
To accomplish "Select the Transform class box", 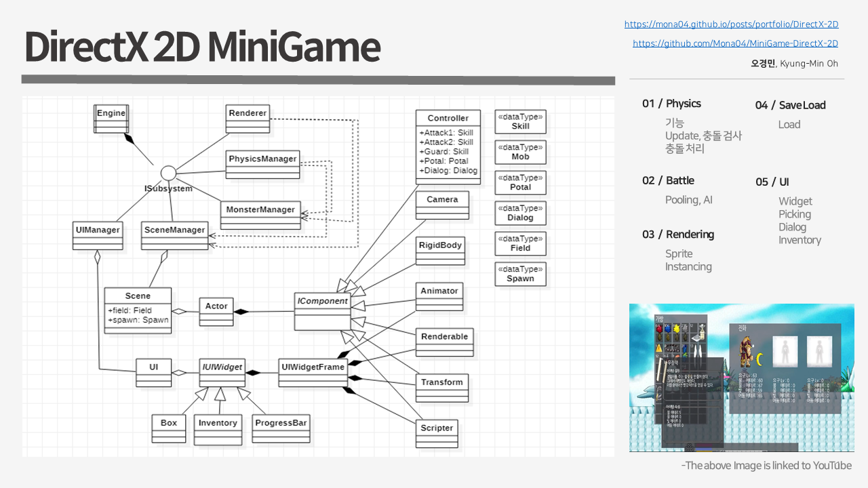I will [441, 388].
